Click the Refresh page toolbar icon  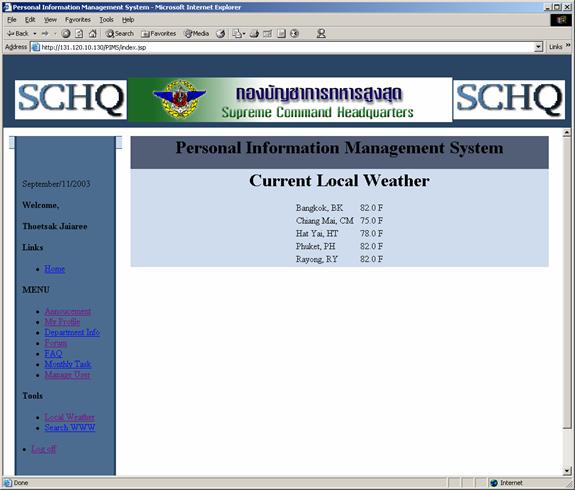point(79,34)
